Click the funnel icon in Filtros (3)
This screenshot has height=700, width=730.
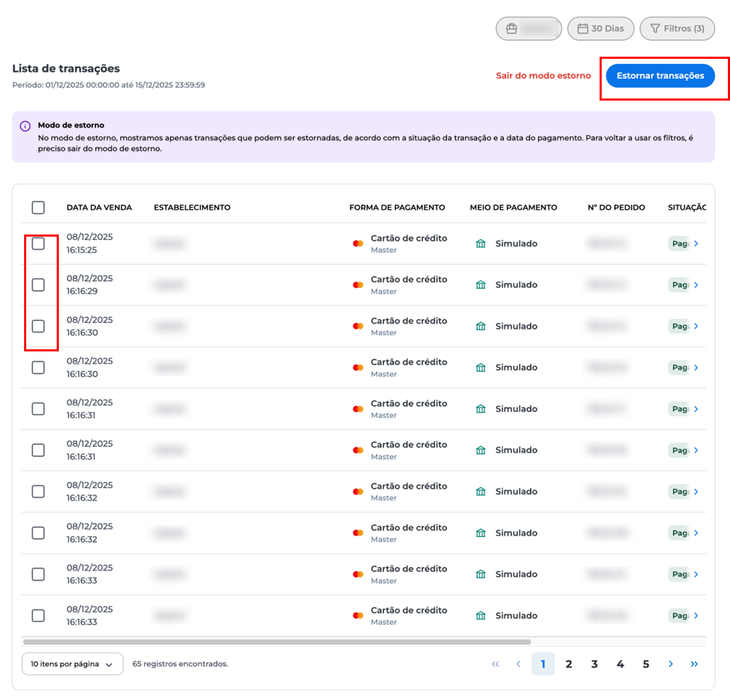655,28
